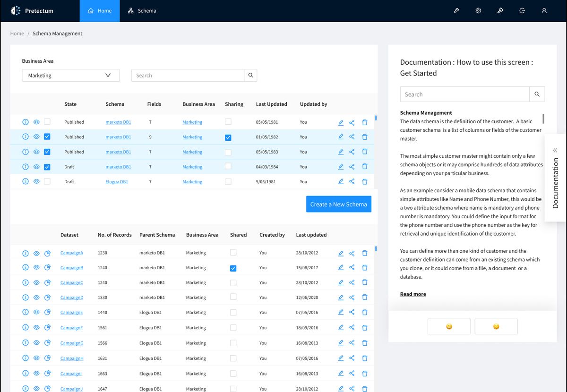Click the edit pencil for CampaignA dataset
Viewport: 567px width, 392px height.
(341, 253)
